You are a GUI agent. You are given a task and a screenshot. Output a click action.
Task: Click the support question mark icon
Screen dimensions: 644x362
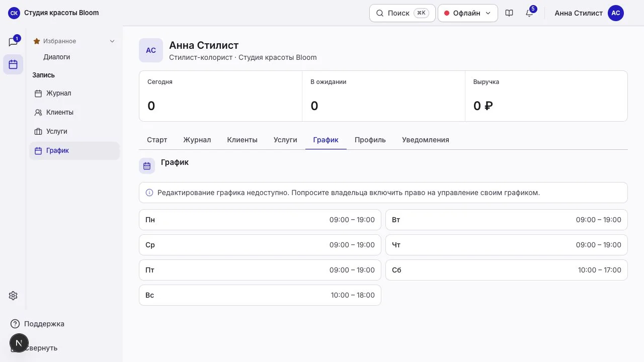(15, 324)
